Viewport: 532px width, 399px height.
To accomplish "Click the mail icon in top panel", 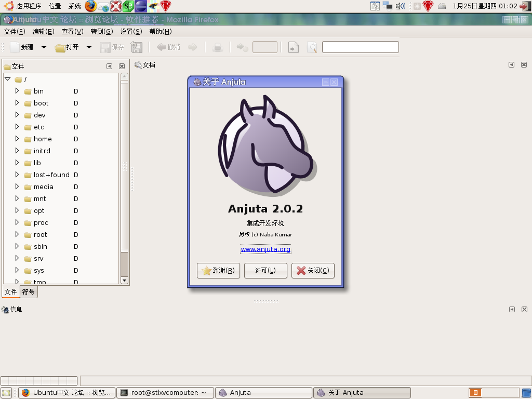I will click(x=103, y=6).
